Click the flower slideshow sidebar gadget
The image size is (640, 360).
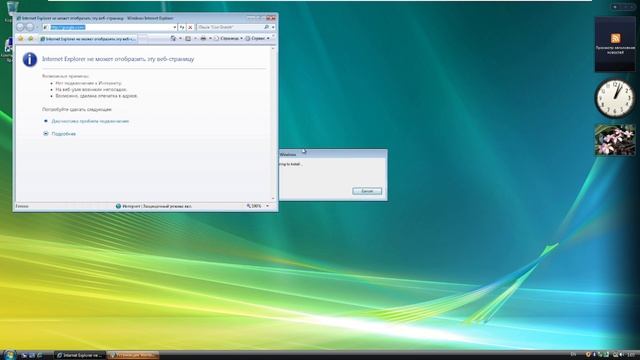[x=615, y=140]
